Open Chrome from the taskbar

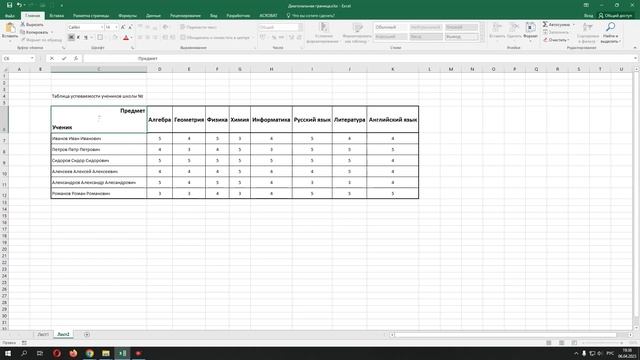click(x=89, y=353)
